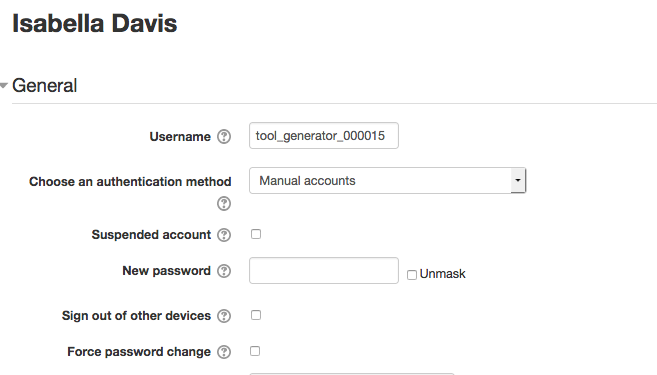Click the Username label text

[x=180, y=137]
